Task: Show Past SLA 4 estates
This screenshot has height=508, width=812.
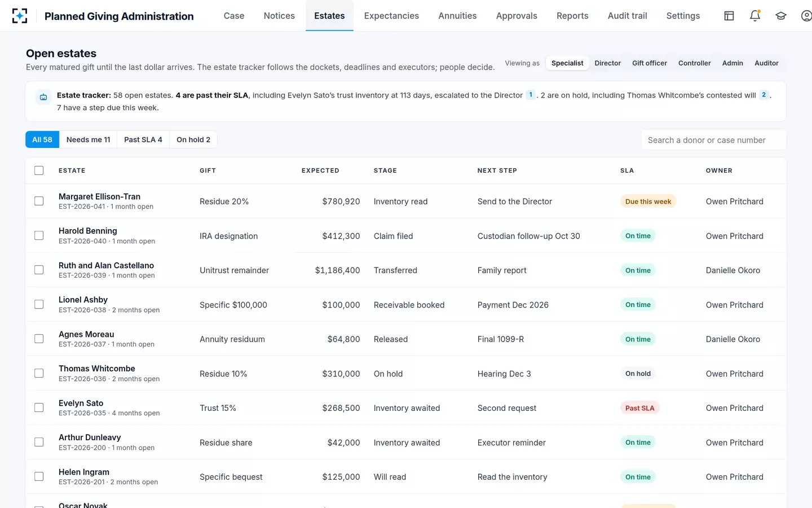Action: [143, 139]
